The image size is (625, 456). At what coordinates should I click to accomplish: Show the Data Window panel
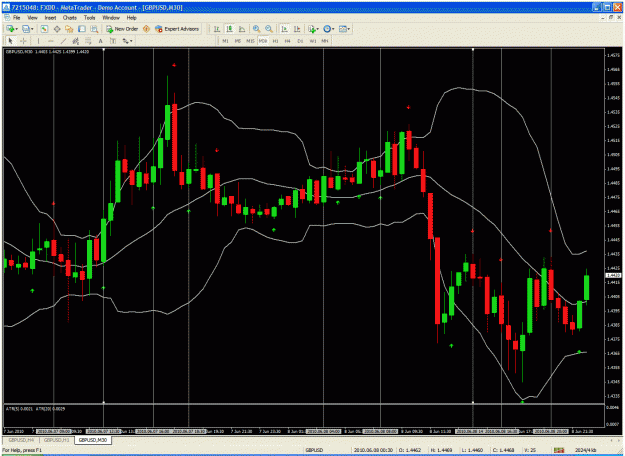[x=57, y=29]
